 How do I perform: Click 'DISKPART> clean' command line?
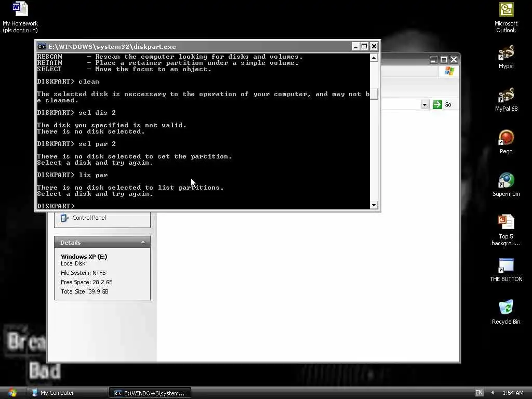[x=68, y=82]
